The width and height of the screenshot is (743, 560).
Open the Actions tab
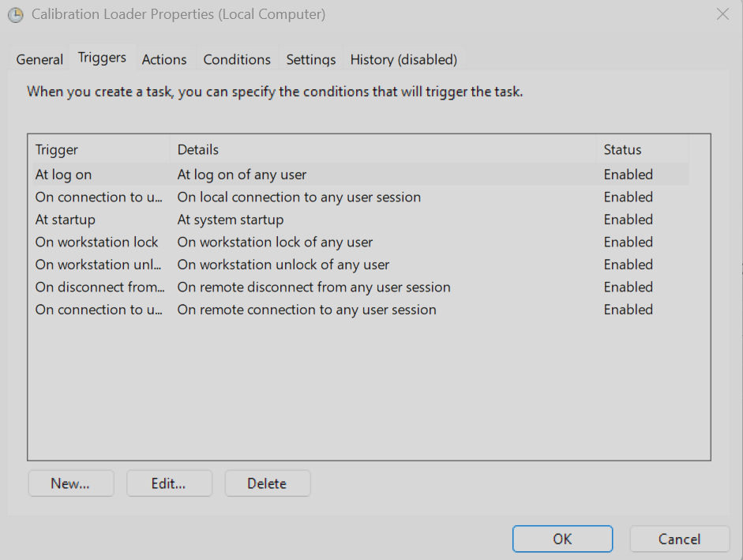(x=164, y=59)
